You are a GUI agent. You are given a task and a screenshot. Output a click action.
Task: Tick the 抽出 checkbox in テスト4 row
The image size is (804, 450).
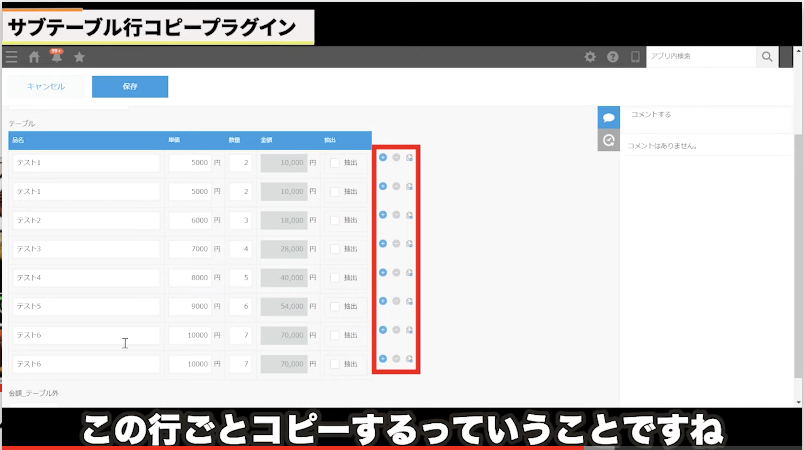point(335,278)
